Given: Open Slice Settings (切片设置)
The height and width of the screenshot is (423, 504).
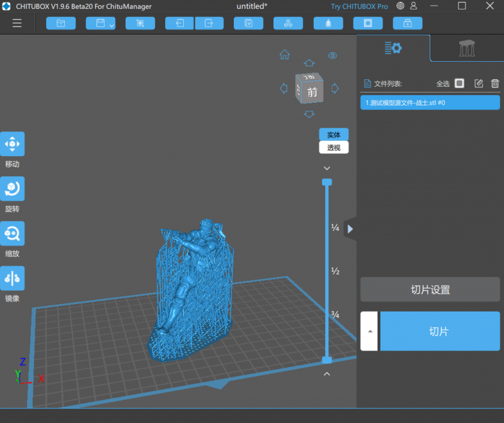Looking at the screenshot, I should (x=430, y=290).
